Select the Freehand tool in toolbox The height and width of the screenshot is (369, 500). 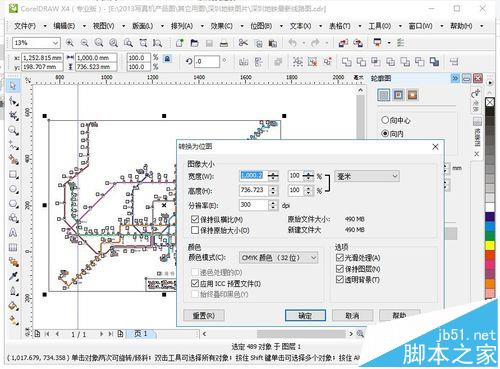(13, 145)
